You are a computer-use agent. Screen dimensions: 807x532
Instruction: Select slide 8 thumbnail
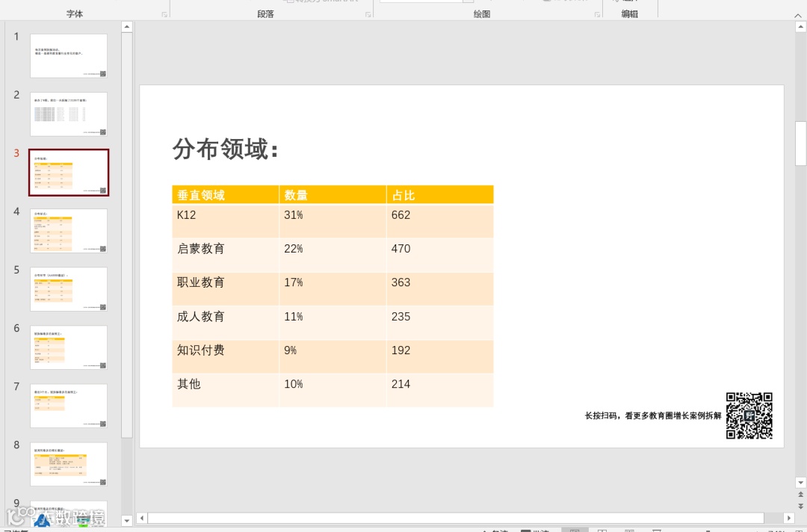coord(69,464)
